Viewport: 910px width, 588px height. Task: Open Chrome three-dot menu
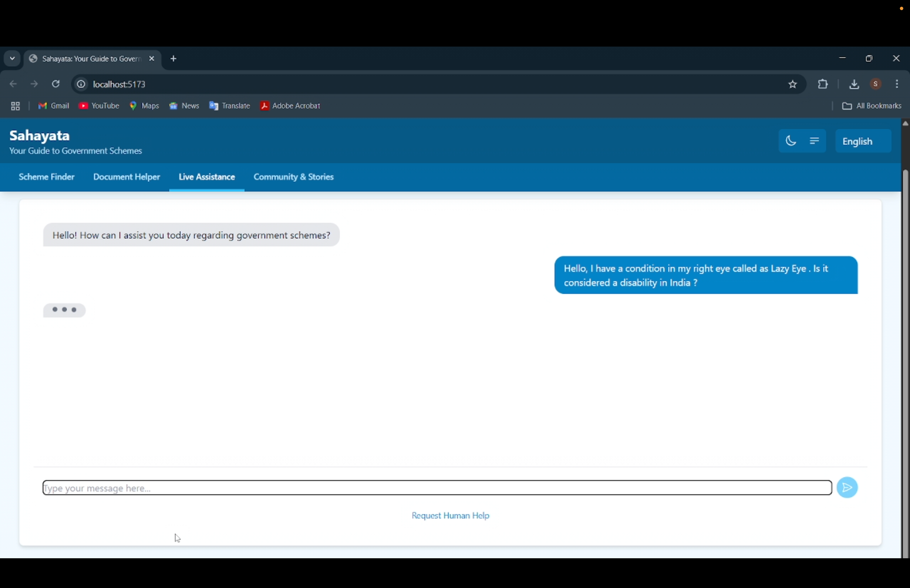point(897,84)
